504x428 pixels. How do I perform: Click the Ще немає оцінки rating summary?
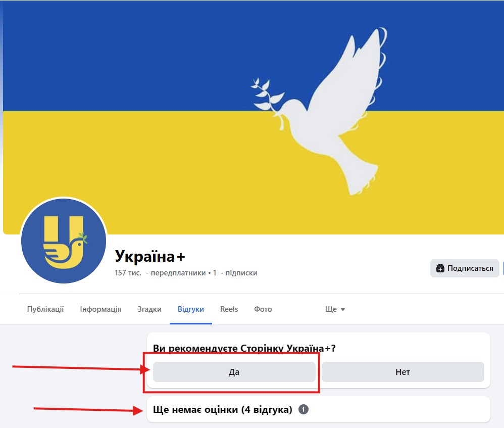click(x=222, y=409)
